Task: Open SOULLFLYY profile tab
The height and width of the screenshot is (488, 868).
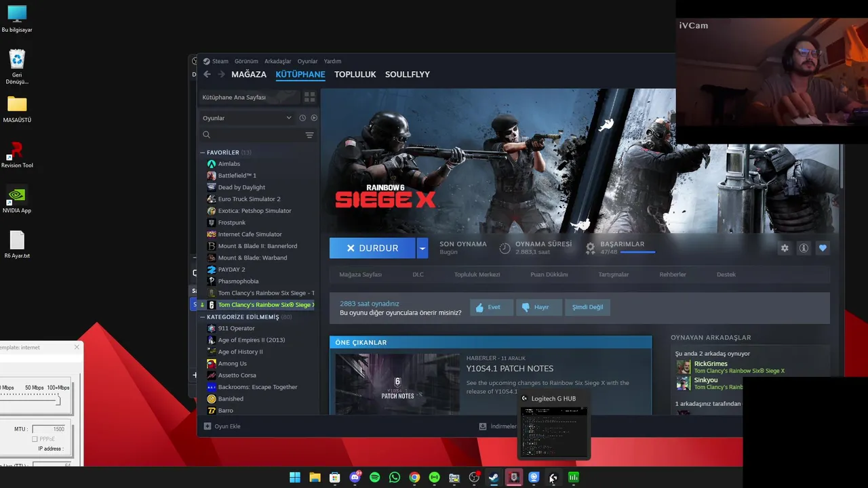Action: [408, 75]
